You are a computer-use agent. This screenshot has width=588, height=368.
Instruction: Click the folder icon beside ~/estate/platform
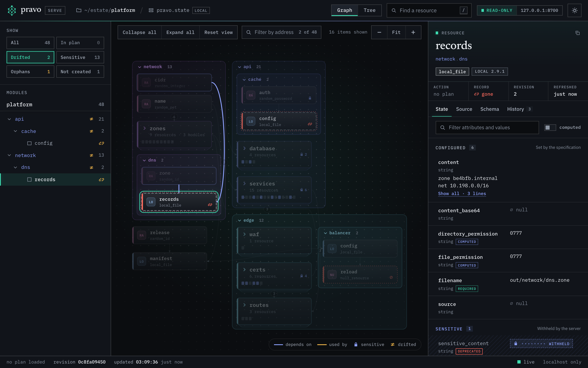(x=79, y=10)
